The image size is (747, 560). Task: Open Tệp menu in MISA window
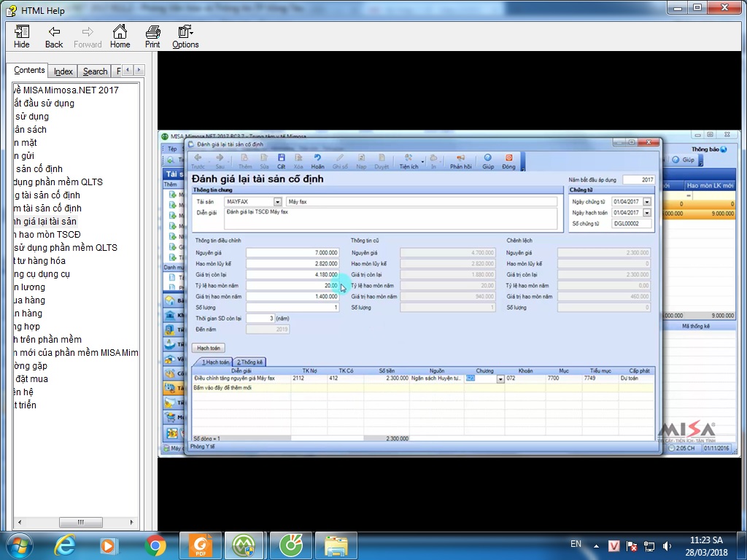click(172, 149)
